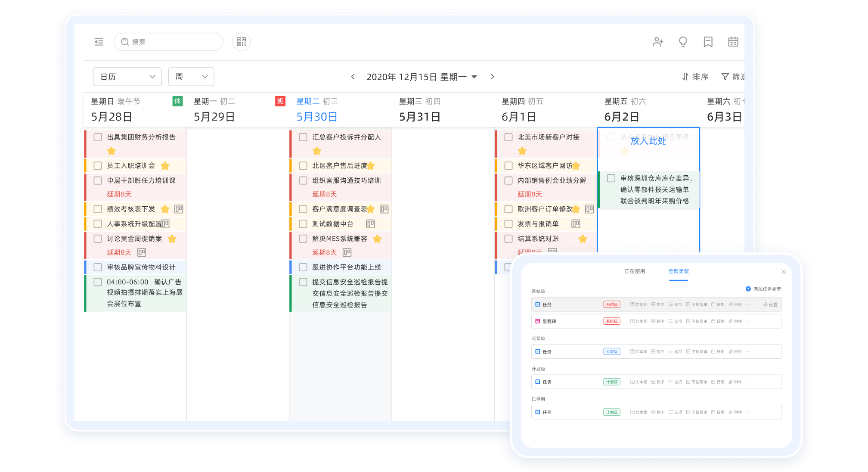868x472 pixels.
Task: Click the star on 讨论黄金周促销案
Action: point(172,239)
